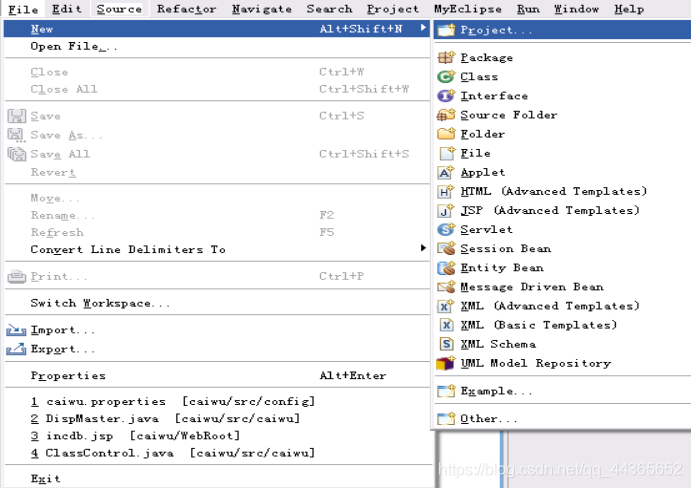Click the XML Basic Templates icon

pyautogui.click(x=446, y=325)
